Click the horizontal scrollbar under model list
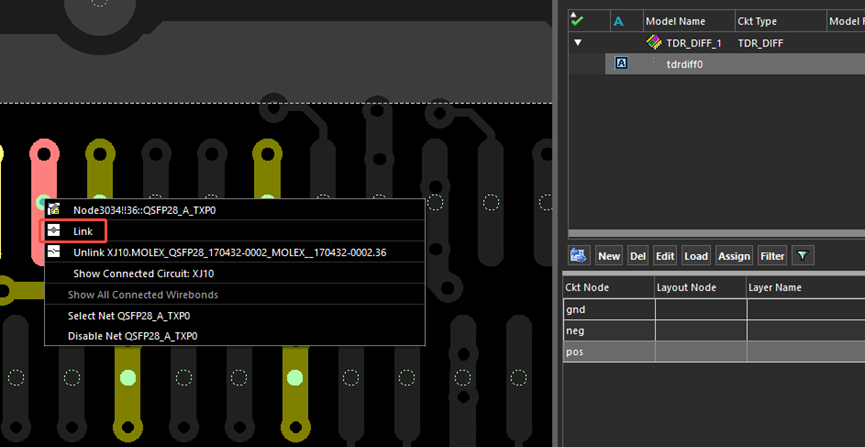 pos(717,234)
